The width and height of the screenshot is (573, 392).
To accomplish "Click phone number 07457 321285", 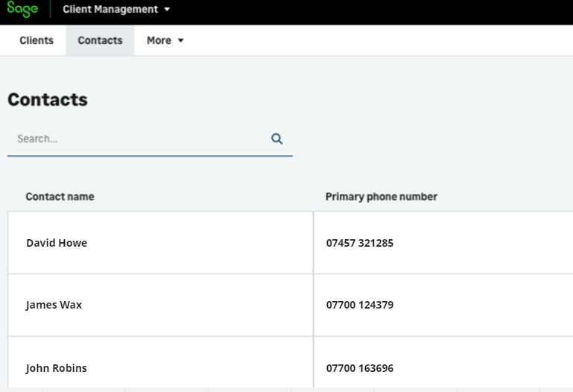I will click(x=360, y=243).
